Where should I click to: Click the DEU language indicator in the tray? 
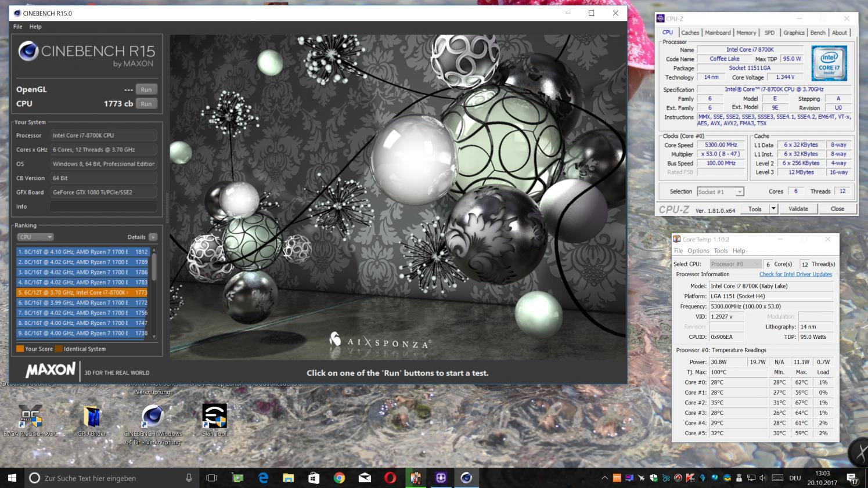coord(795,478)
